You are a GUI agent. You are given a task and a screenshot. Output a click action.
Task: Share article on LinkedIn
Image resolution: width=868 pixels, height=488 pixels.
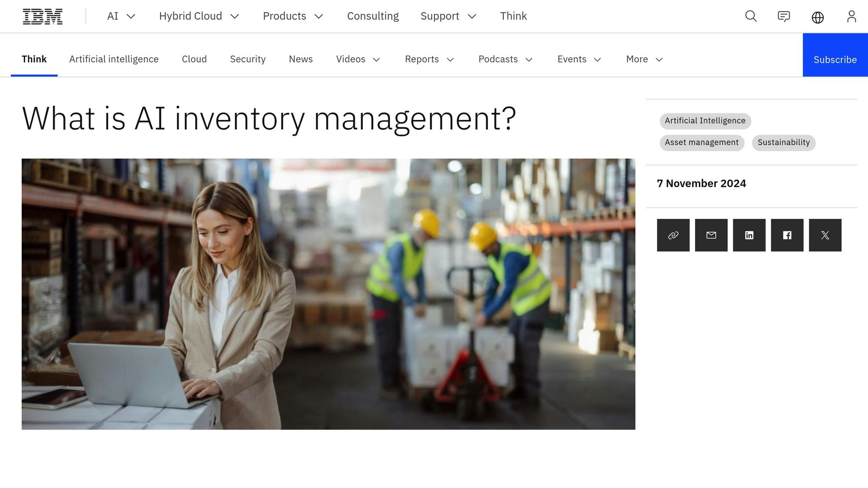click(x=749, y=235)
